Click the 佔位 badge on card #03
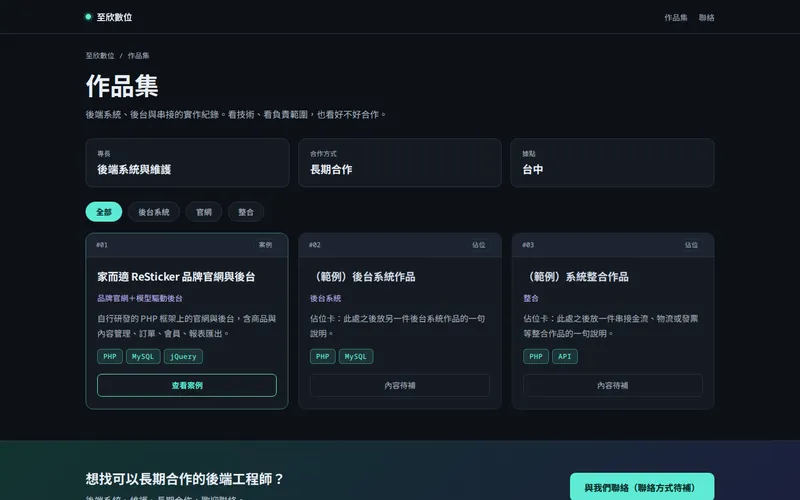The height and width of the screenshot is (500, 800). coord(691,245)
